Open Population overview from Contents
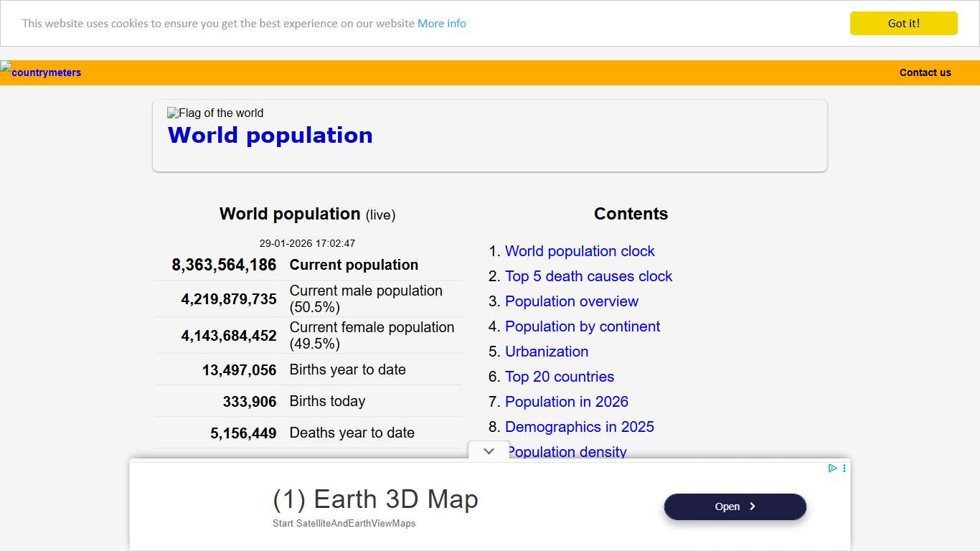Screen dimensions: 980x551 coord(572,301)
